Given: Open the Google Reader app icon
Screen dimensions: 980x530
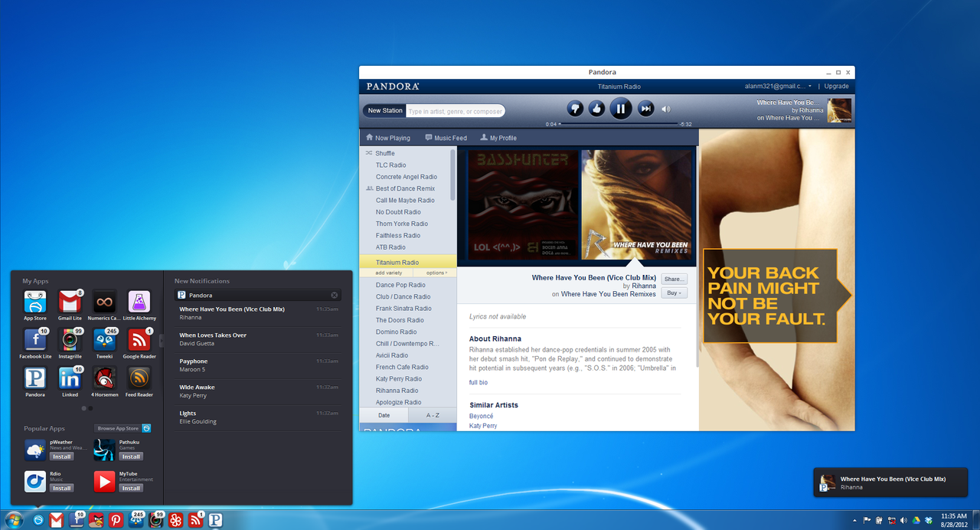Looking at the screenshot, I should (x=139, y=340).
